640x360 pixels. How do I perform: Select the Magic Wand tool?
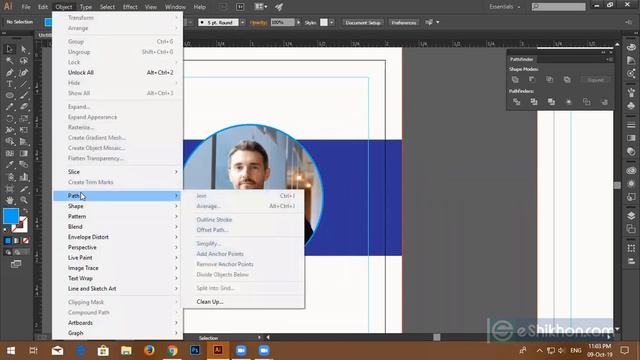(x=9, y=61)
